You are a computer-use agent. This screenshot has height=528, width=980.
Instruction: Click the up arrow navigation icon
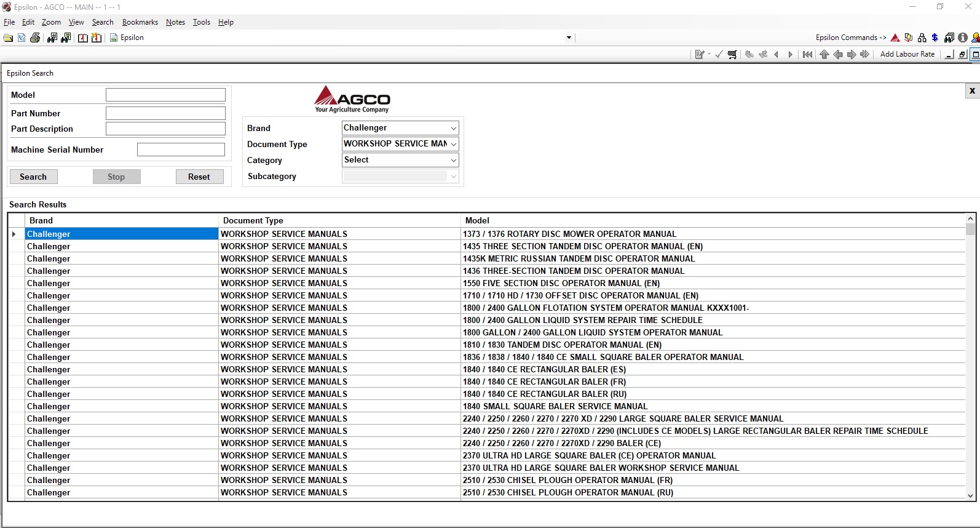click(x=824, y=54)
